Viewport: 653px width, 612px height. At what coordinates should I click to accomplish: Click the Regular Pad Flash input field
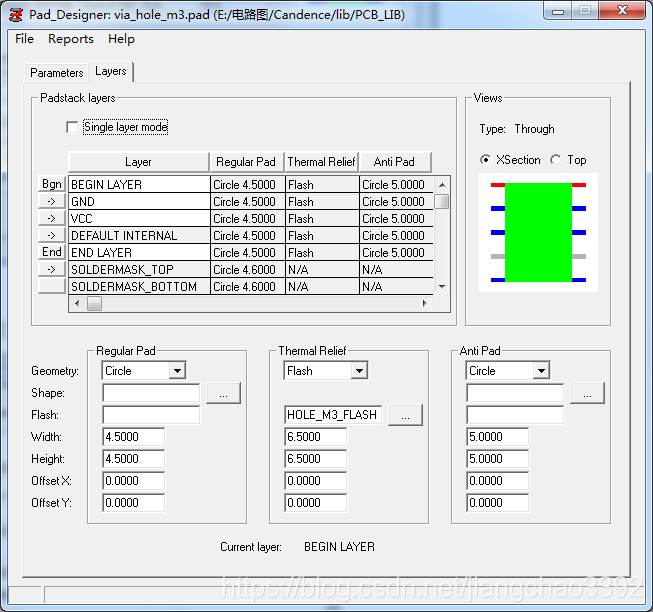pyautogui.click(x=151, y=415)
